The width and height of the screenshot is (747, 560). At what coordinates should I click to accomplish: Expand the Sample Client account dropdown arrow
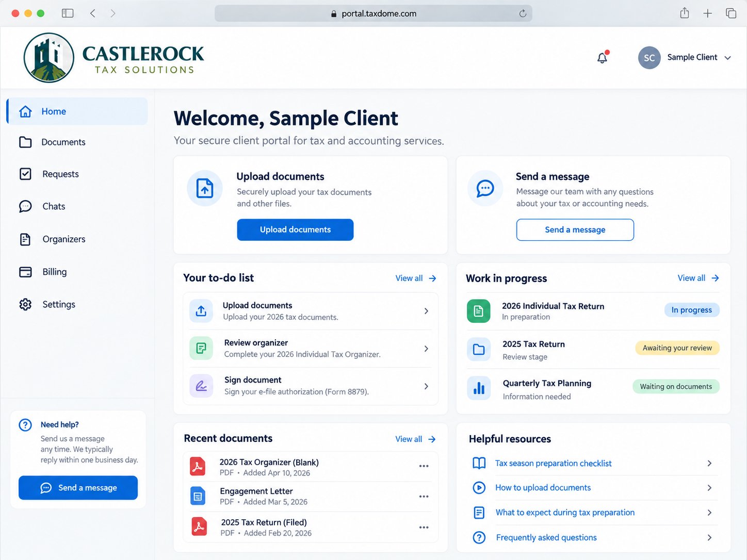pyautogui.click(x=727, y=58)
